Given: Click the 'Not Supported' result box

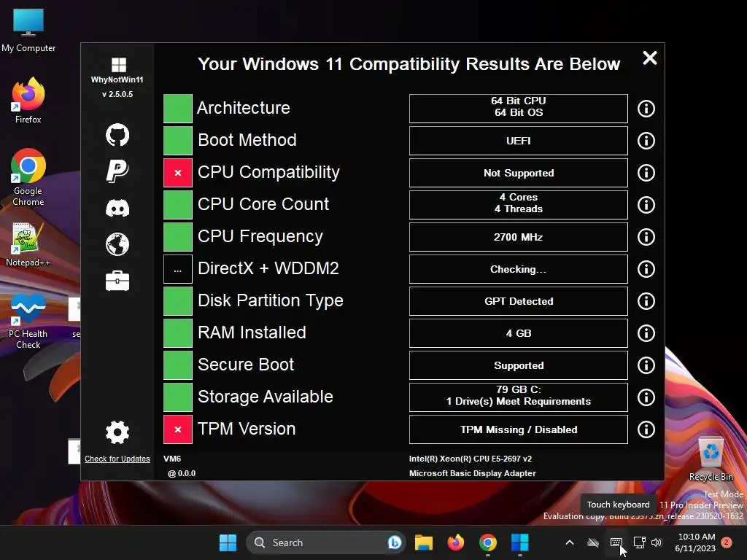Looking at the screenshot, I should (519, 173).
